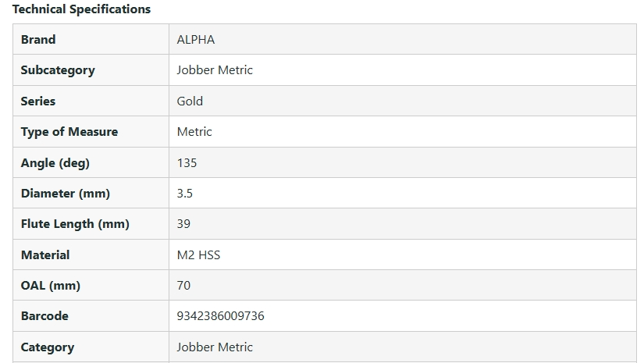Select the 3.5 diameter value
This screenshot has width=644, height=363.
(184, 194)
